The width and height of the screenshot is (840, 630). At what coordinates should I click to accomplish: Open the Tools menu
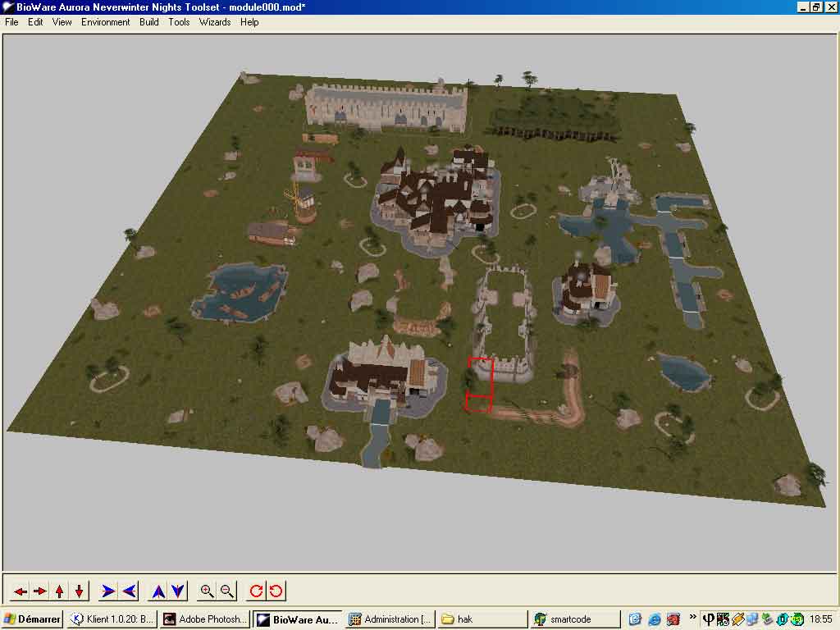click(179, 22)
